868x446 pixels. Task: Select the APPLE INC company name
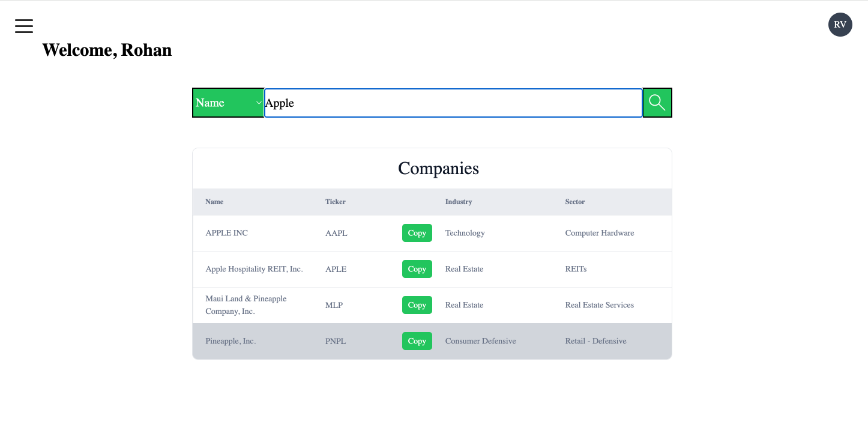227,233
